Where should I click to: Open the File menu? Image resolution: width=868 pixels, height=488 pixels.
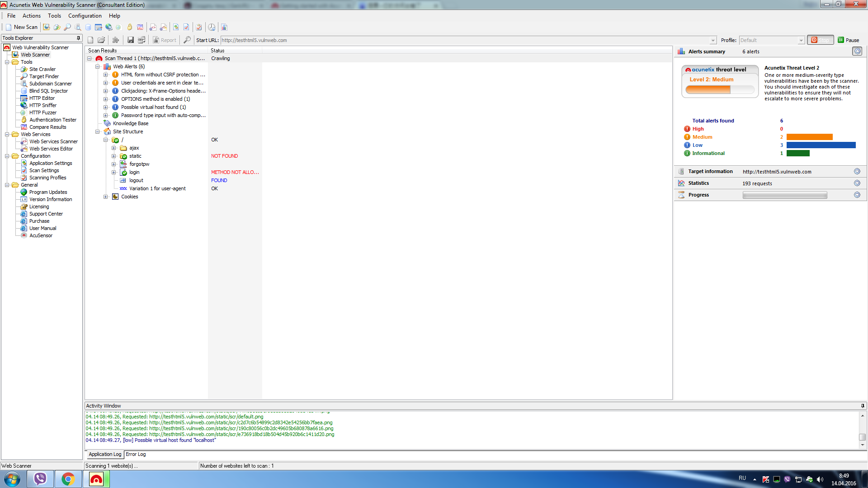[x=11, y=16]
